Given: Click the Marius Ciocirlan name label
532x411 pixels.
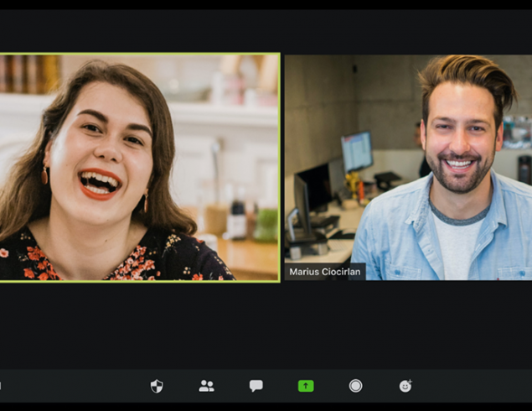Looking at the screenshot, I should [325, 272].
